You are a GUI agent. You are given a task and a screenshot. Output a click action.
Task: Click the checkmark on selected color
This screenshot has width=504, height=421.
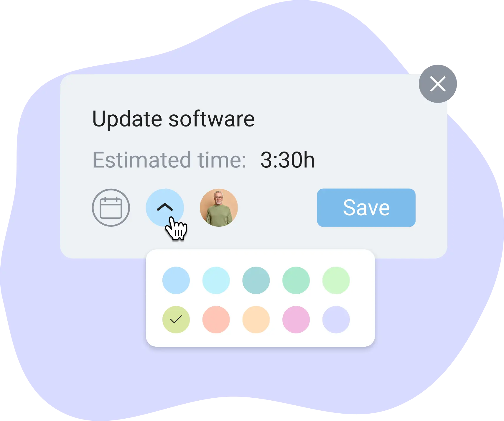(x=176, y=319)
